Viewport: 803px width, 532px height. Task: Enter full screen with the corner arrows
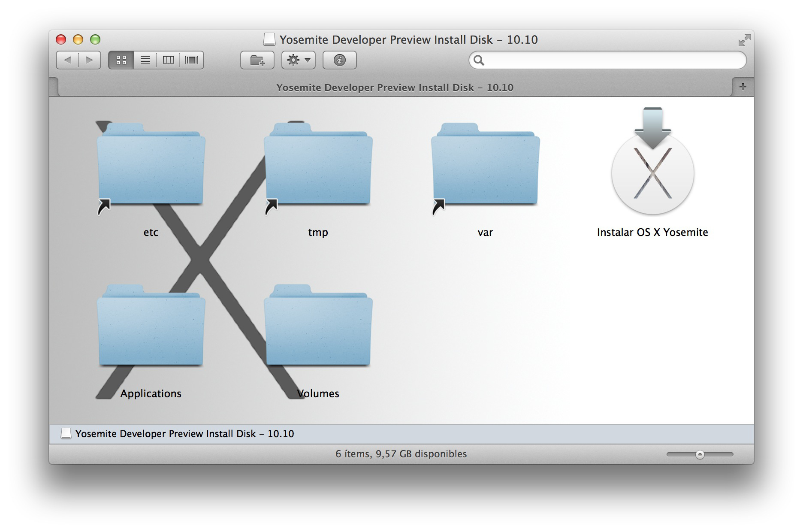coord(744,40)
